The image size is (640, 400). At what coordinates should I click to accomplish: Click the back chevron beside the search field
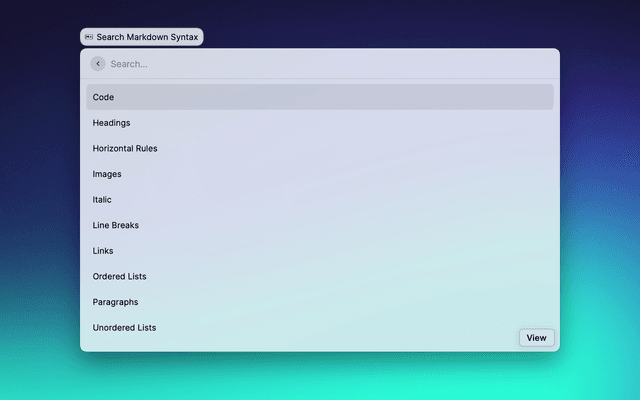98,64
